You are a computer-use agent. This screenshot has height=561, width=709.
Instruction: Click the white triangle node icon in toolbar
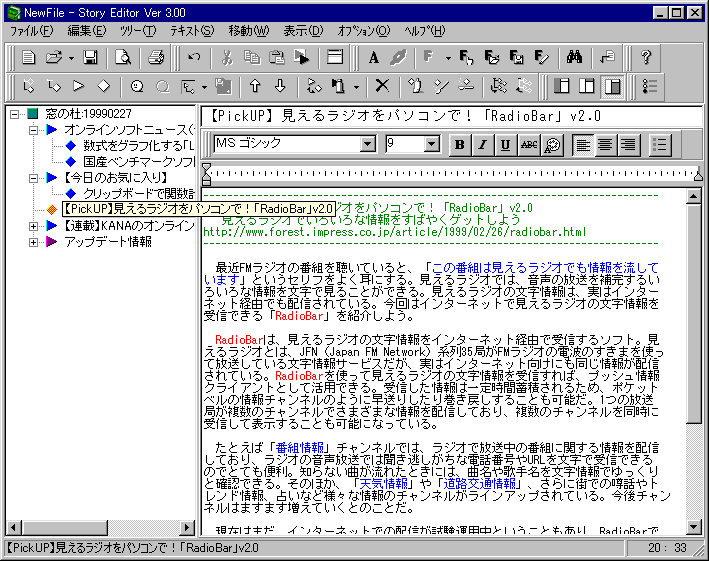(x=79, y=86)
